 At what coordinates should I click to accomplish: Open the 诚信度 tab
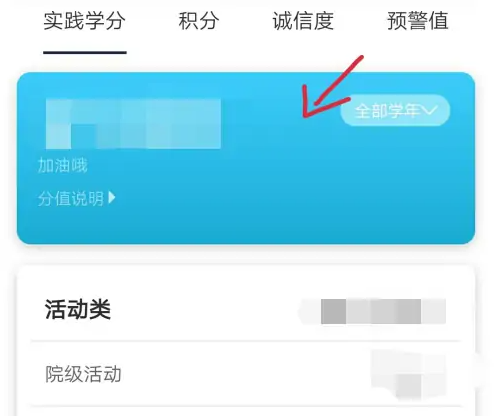coord(303,21)
